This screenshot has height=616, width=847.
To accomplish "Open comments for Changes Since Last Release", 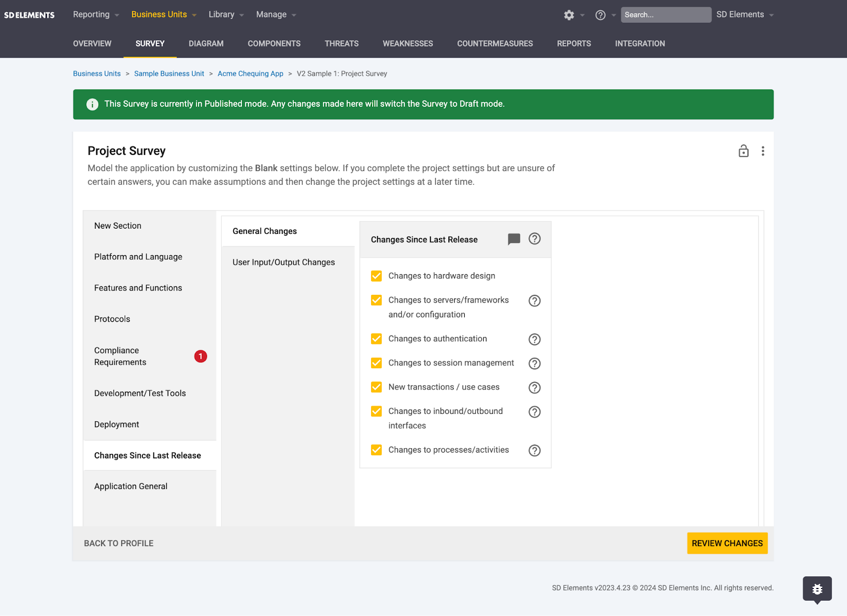I will 514,239.
